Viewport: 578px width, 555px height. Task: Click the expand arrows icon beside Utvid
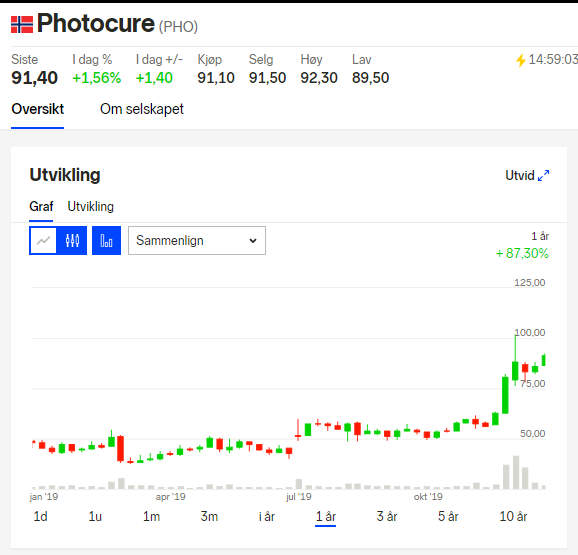click(543, 175)
